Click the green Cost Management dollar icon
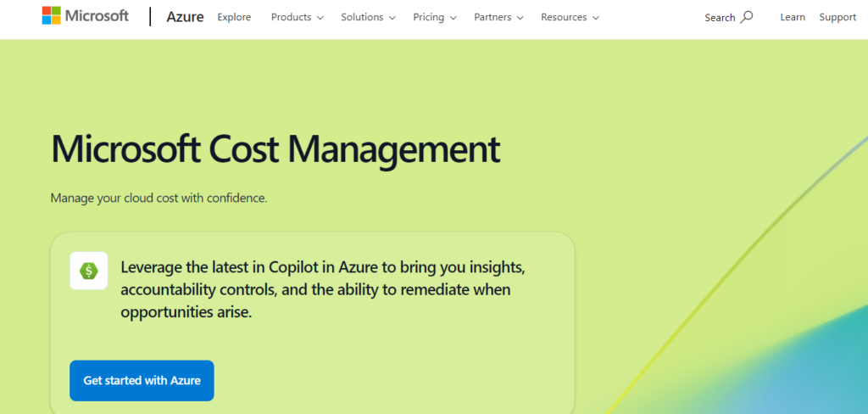The width and height of the screenshot is (868, 414). point(88,271)
